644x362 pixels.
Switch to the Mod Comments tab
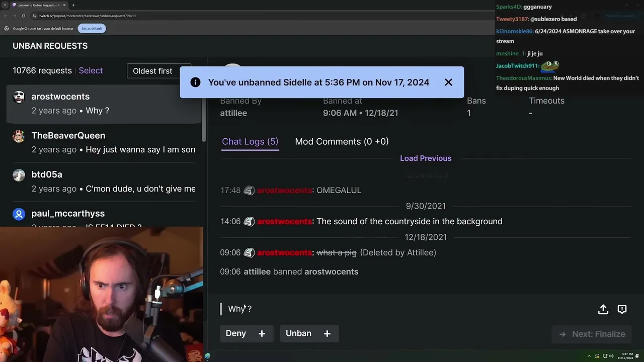342,141
